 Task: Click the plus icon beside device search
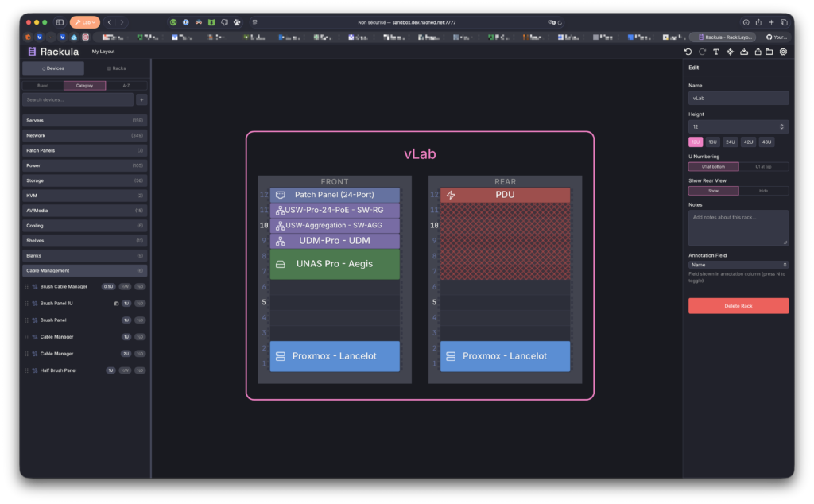[x=141, y=99]
